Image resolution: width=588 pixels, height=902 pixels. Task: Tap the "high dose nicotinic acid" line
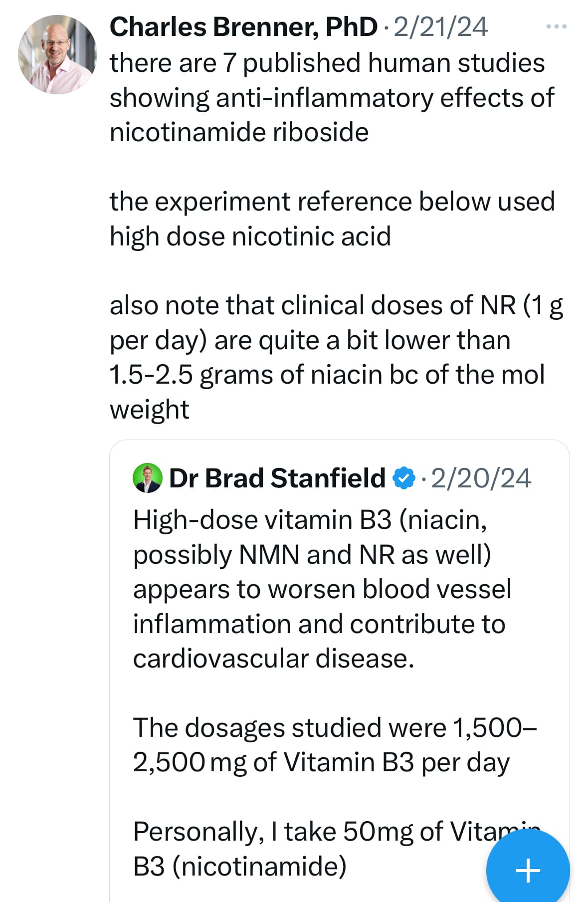coord(250,236)
